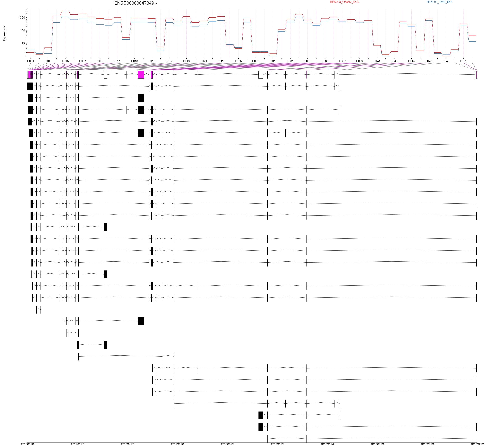This screenshot has height=448, width=500.
Task: Click the exon bin label E019
Action: [186, 61]
